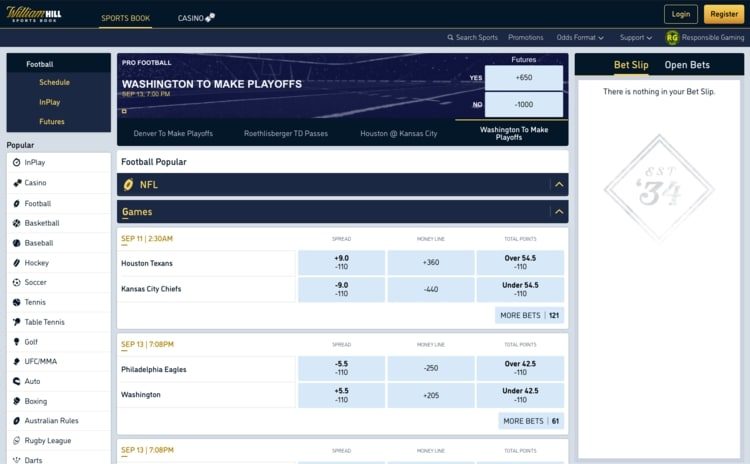Image resolution: width=750 pixels, height=464 pixels.
Task: Click the Football icon in Popular list
Action: pos(16,203)
